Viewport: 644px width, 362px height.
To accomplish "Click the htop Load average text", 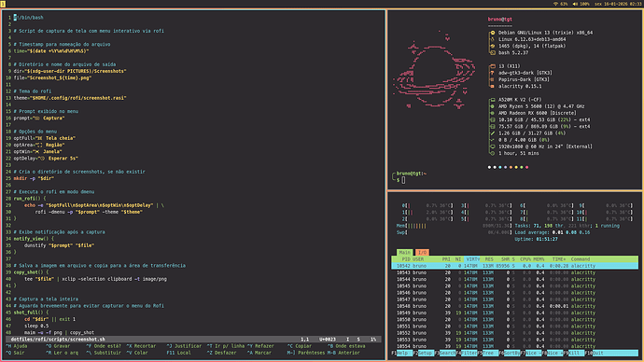I will coord(553,232).
